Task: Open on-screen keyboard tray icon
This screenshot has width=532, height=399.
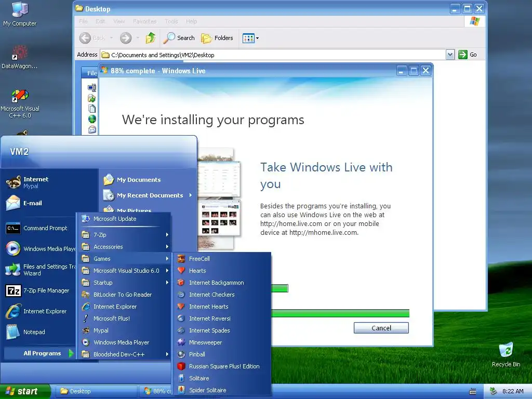Action: pos(473,392)
